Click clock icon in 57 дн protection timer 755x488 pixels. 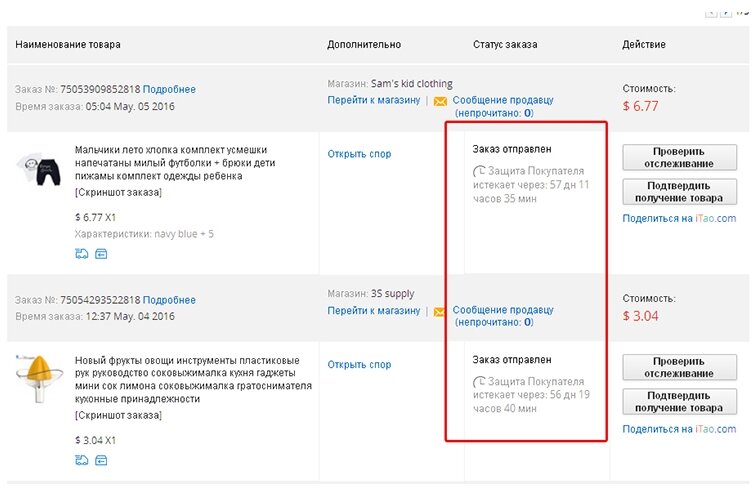click(x=479, y=171)
